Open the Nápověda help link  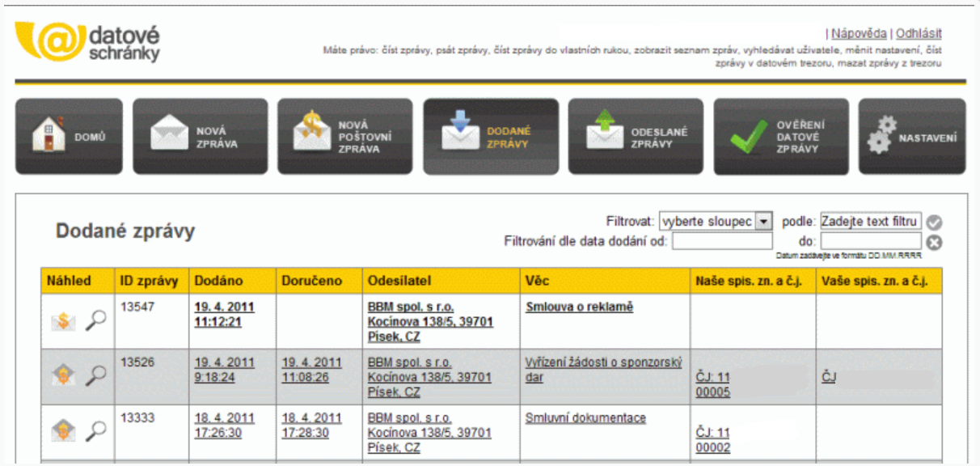tap(860, 34)
